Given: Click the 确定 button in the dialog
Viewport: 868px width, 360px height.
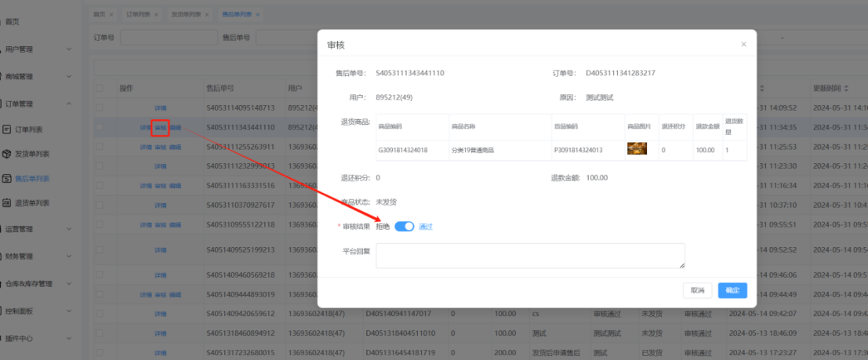Looking at the screenshot, I should point(732,290).
